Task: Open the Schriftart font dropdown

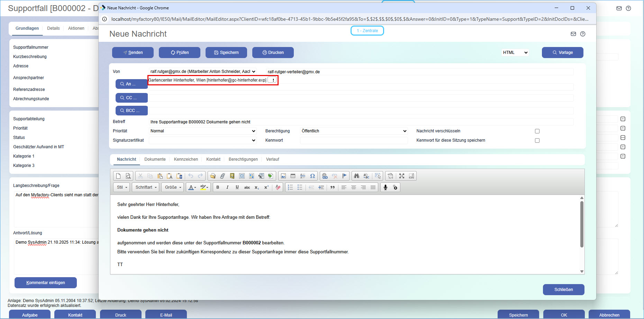Action: (146, 187)
